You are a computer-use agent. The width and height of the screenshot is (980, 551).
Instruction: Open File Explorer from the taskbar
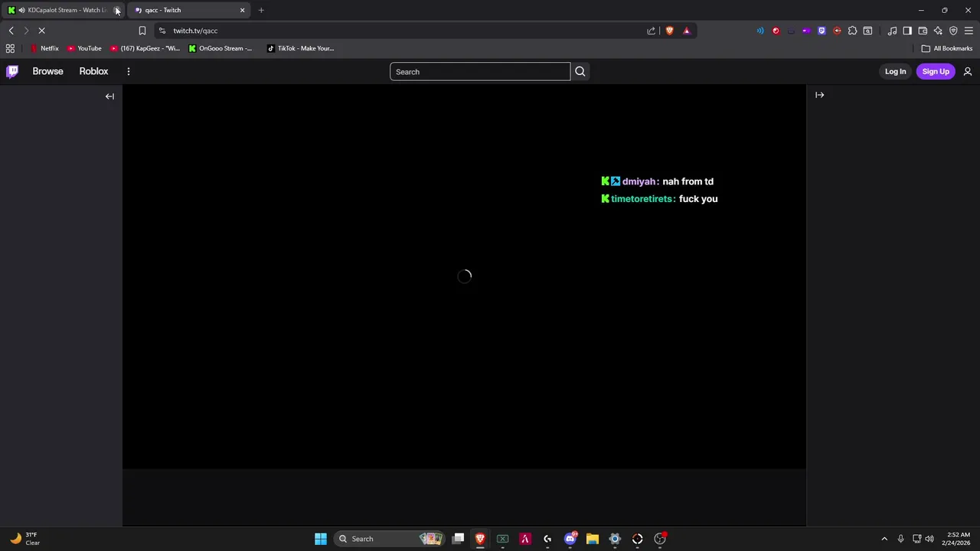592,539
